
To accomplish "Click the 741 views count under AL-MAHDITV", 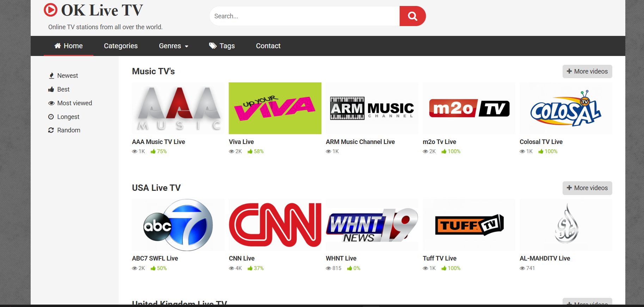I will [527, 268].
